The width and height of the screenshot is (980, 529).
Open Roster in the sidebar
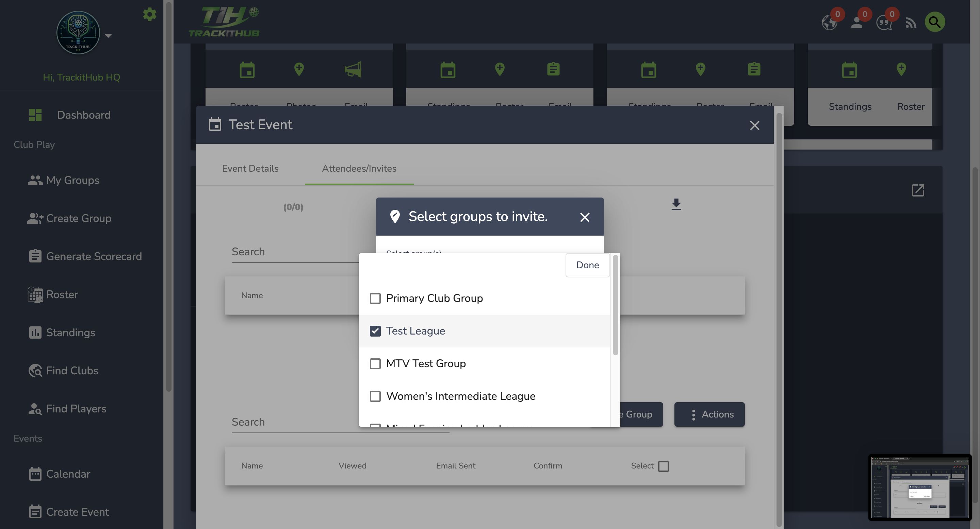point(62,294)
